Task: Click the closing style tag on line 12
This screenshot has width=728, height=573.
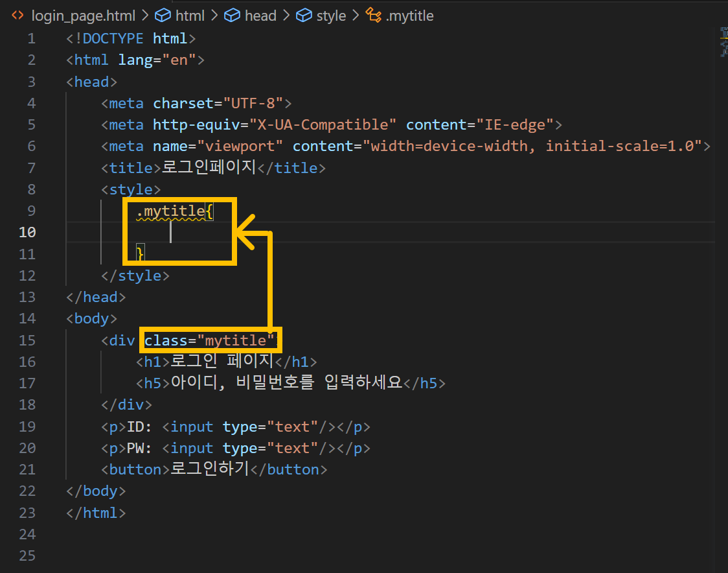Action: pyautogui.click(x=135, y=275)
